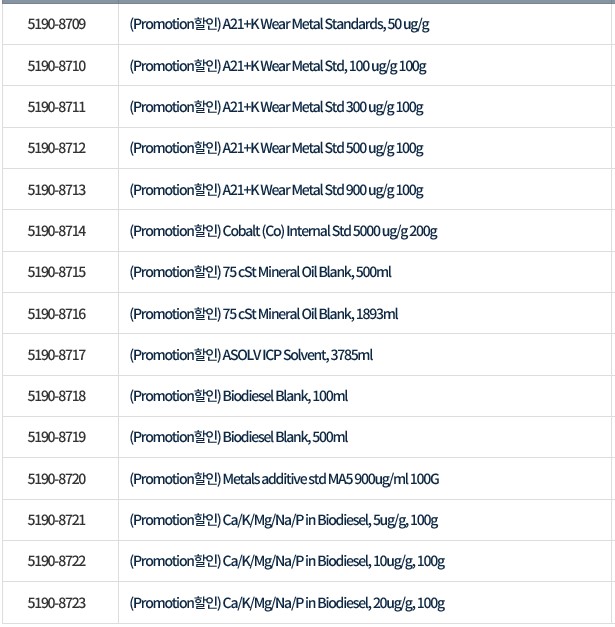This screenshot has width=615, height=627.
Task: Click part number 5190-8712
Action: point(57,148)
